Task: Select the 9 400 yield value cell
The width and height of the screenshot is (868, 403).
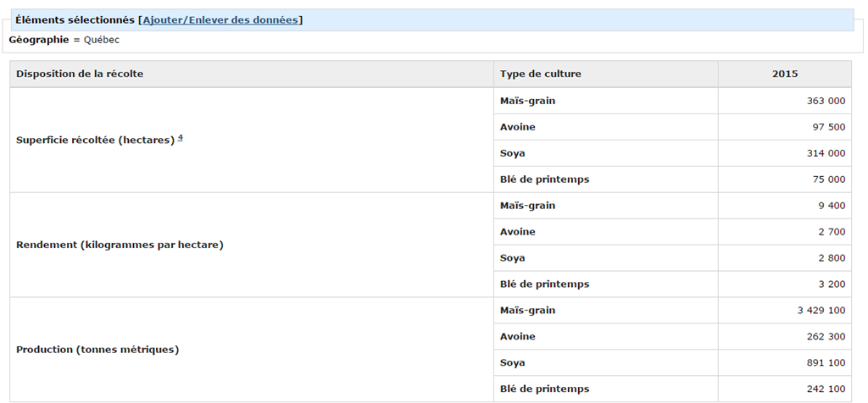Action: click(x=831, y=206)
